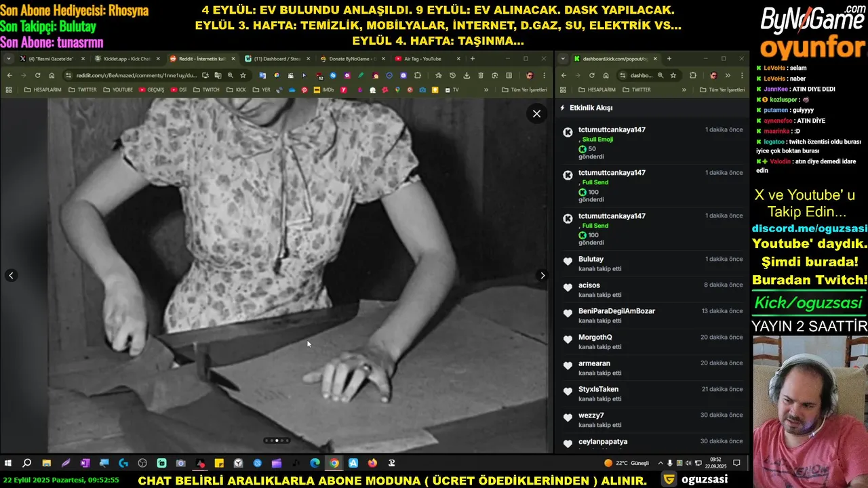This screenshot has height=488, width=868.
Task: Open Bulutay follower activity entry
Action: pyautogui.click(x=652, y=264)
